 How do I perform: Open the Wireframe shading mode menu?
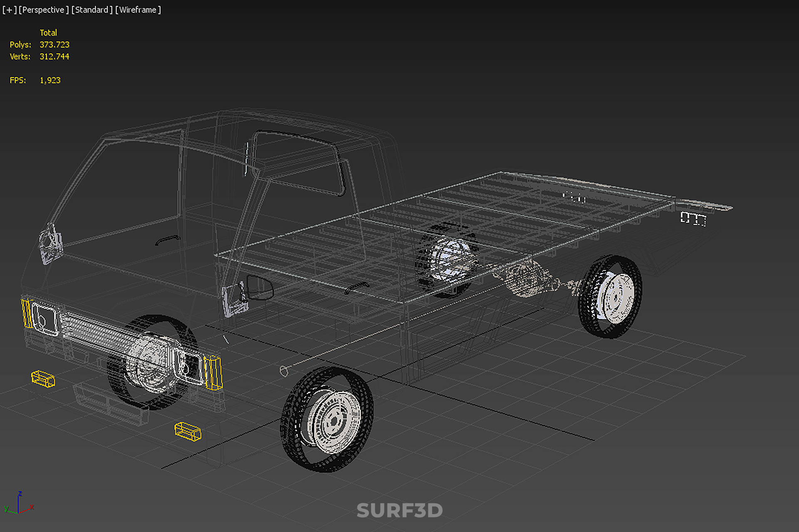point(138,10)
